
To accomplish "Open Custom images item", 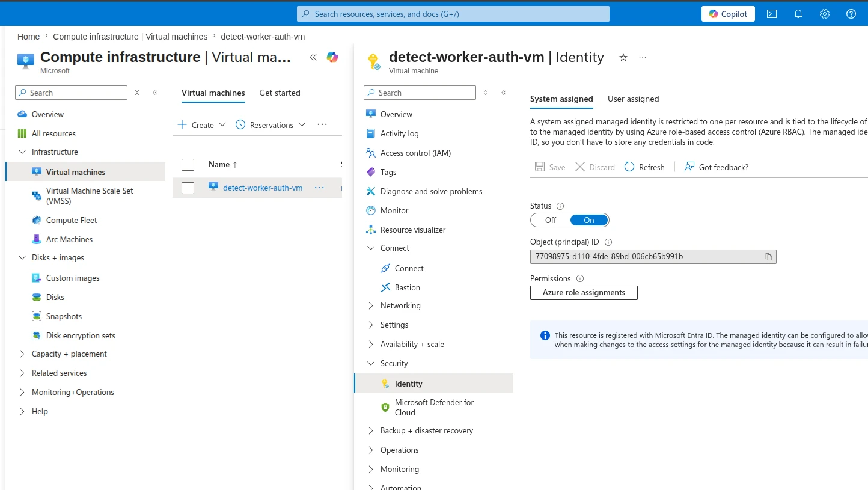I will click(x=73, y=278).
